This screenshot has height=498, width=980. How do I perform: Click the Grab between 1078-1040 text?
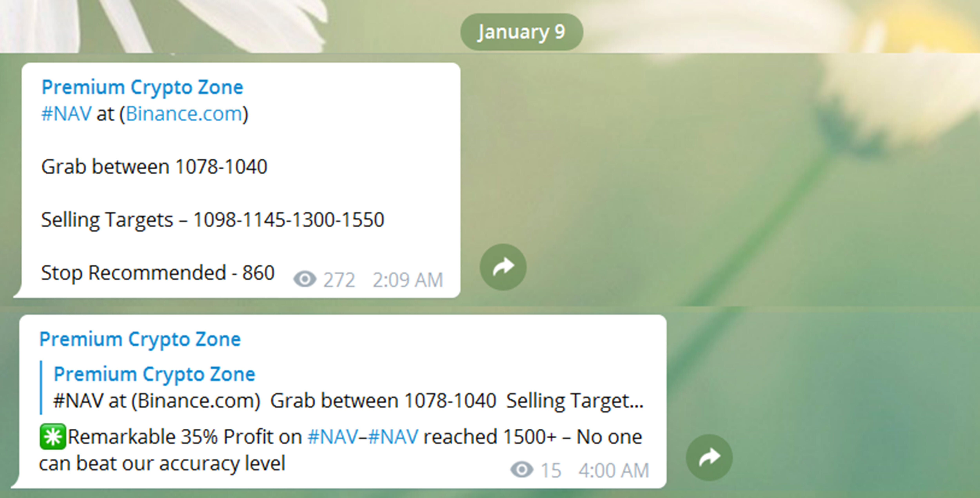[154, 167]
